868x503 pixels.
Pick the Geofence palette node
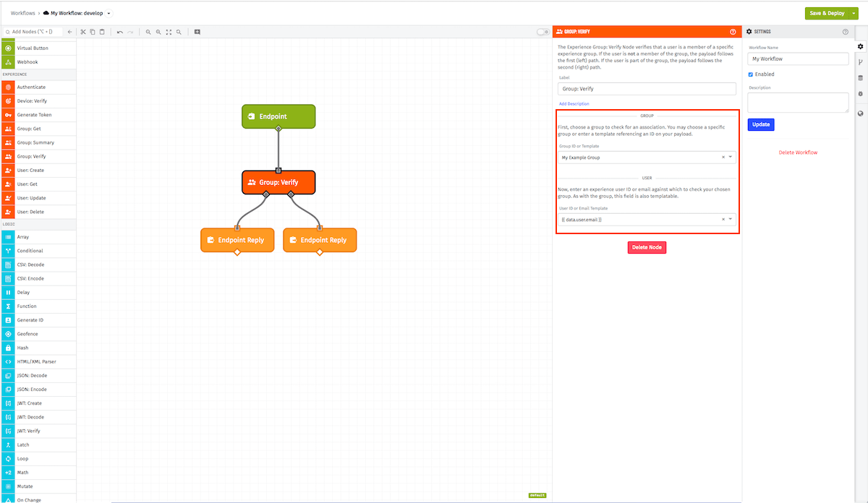coord(38,334)
